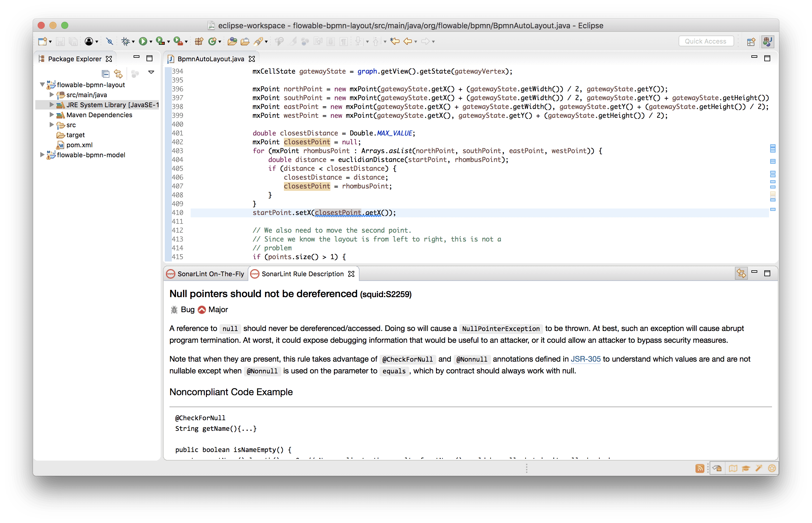Image resolution: width=812 pixels, height=523 pixels.
Task: Click the black-and-white user profile icon
Action: pos(89,42)
